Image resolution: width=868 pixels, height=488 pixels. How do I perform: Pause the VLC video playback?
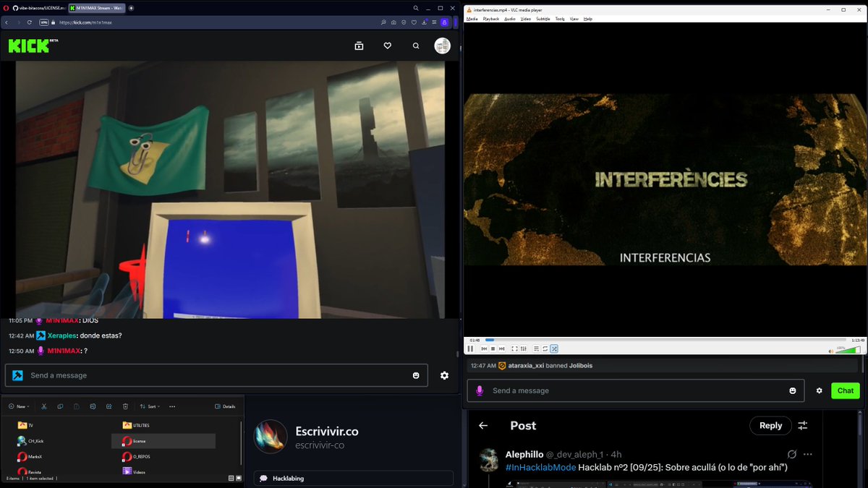(470, 348)
